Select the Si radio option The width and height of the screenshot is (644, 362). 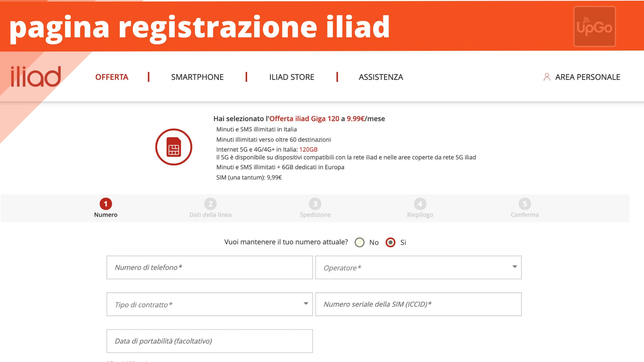pyautogui.click(x=391, y=243)
